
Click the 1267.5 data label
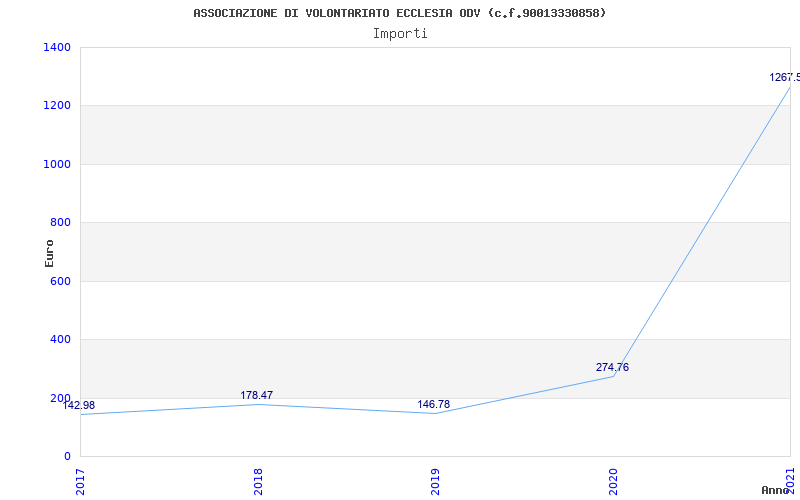point(785,78)
